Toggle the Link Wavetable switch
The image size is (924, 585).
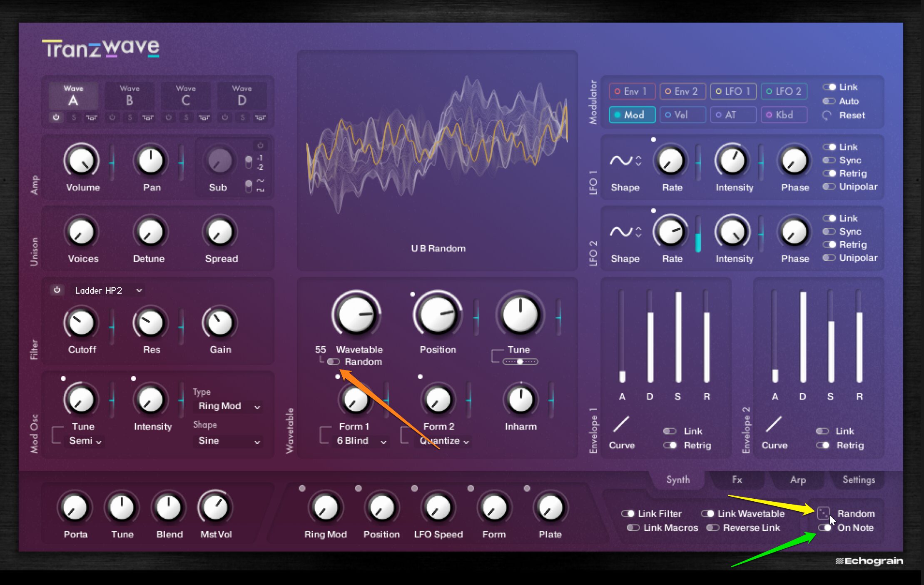707,513
